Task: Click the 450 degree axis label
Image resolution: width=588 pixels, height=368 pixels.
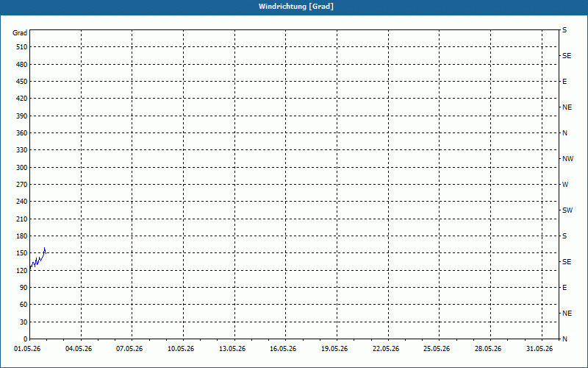Action: [22, 82]
